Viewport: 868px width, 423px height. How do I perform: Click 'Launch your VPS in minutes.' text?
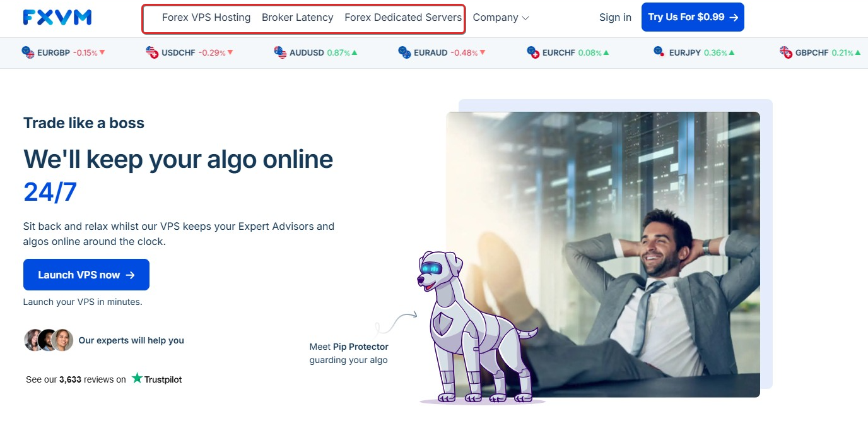(x=83, y=302)
